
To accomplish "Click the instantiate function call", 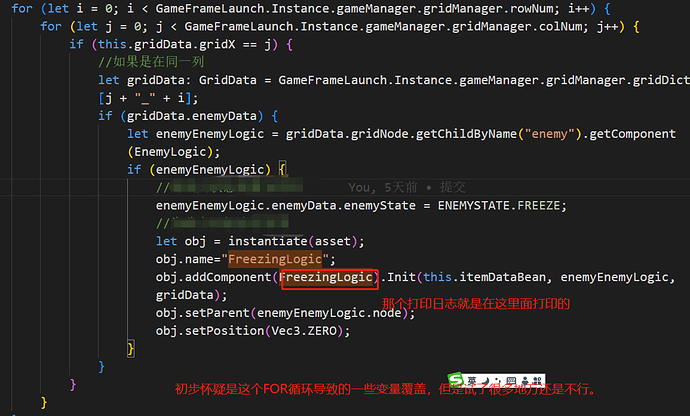I will pos(268,241).
